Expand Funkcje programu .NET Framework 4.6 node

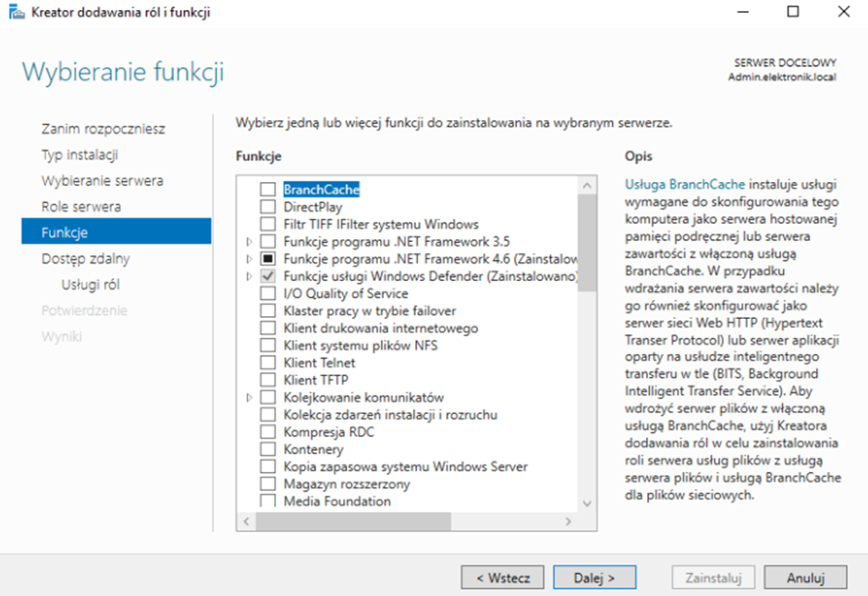[250, 259]
